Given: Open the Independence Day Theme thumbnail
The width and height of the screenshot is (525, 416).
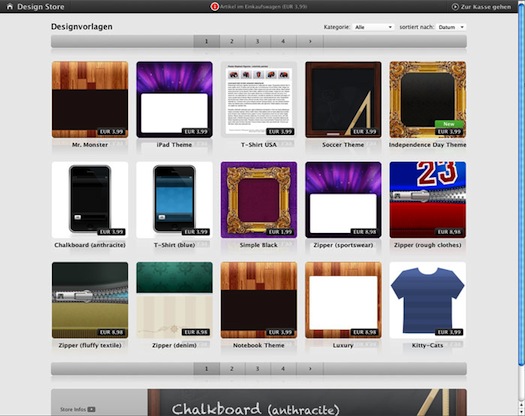Looking at the screenshot, I should coord(428,99).
